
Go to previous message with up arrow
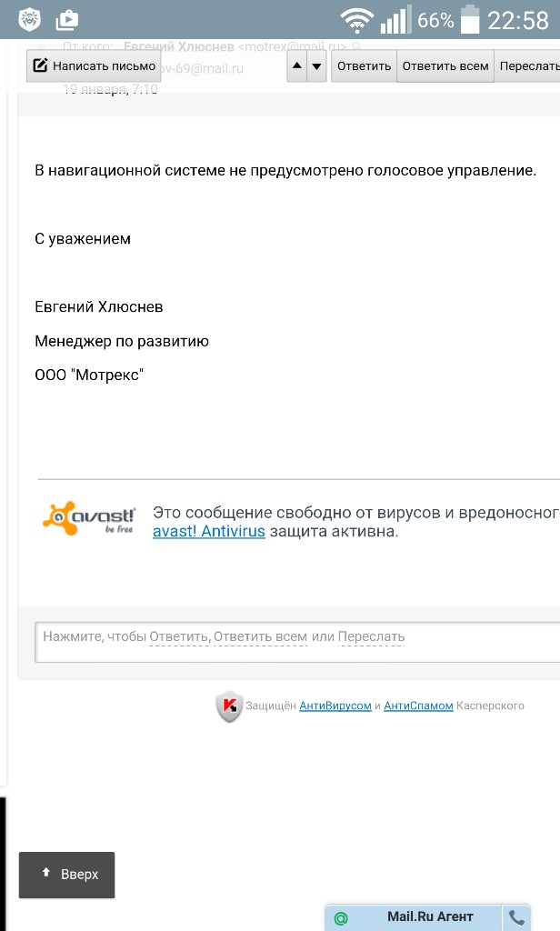pos(297,65)
